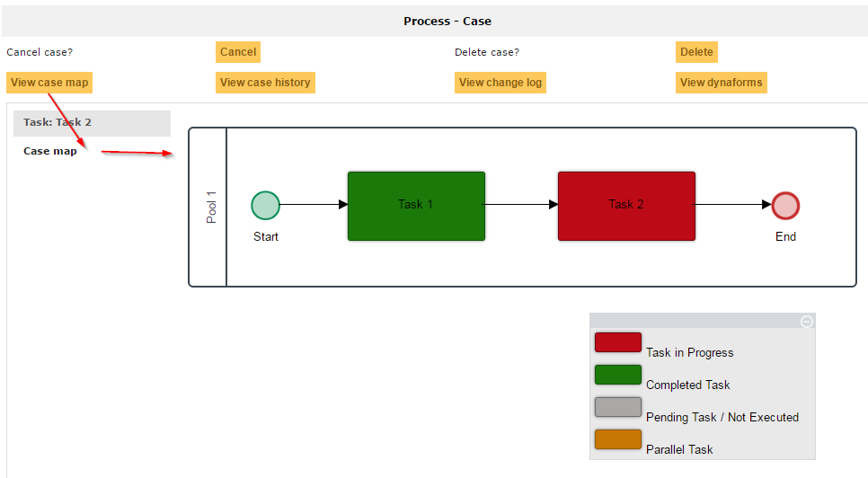Click the orange Parallel Task swatch
Screen dimensions: 868x478
617,439
